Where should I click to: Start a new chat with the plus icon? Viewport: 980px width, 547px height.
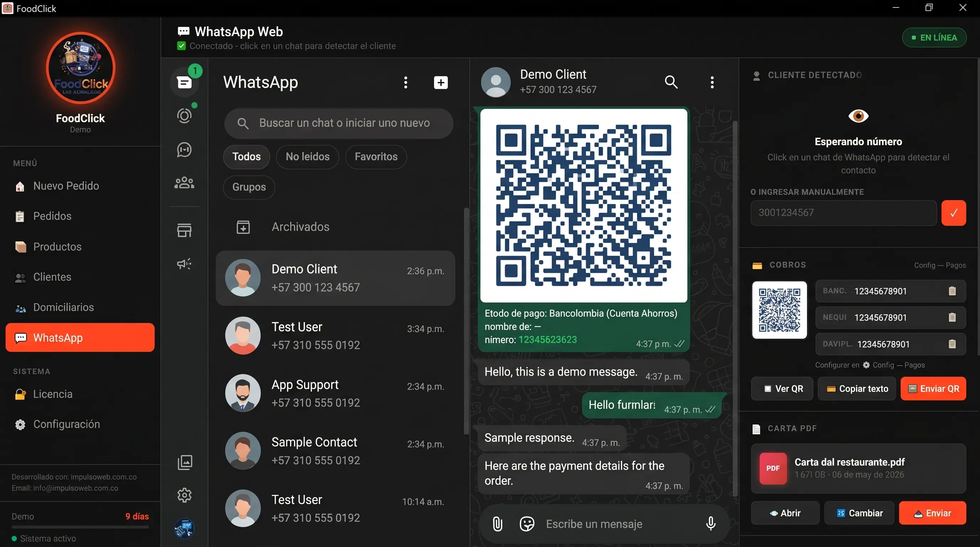[441, 82]
